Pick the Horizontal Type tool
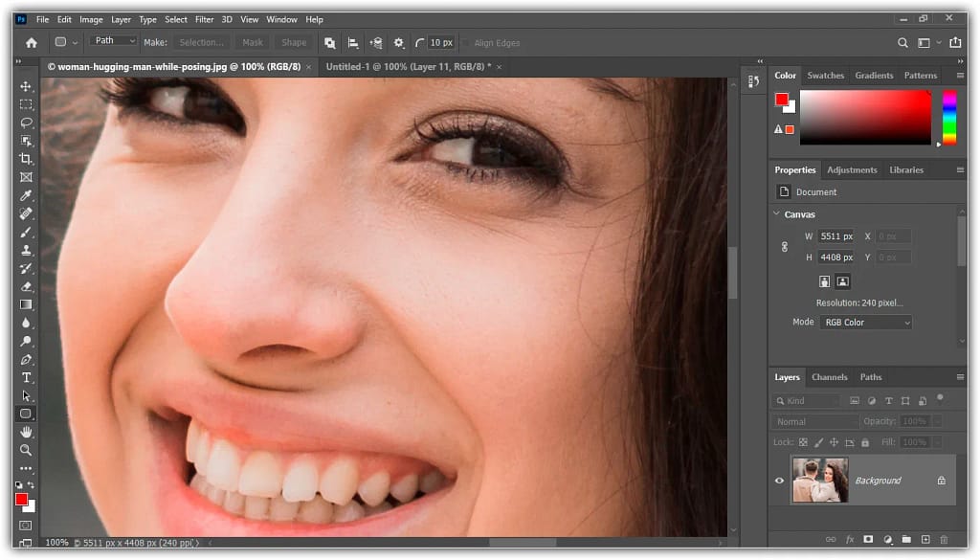Screen dimensions: 980x560 click(x=26, y=377)
